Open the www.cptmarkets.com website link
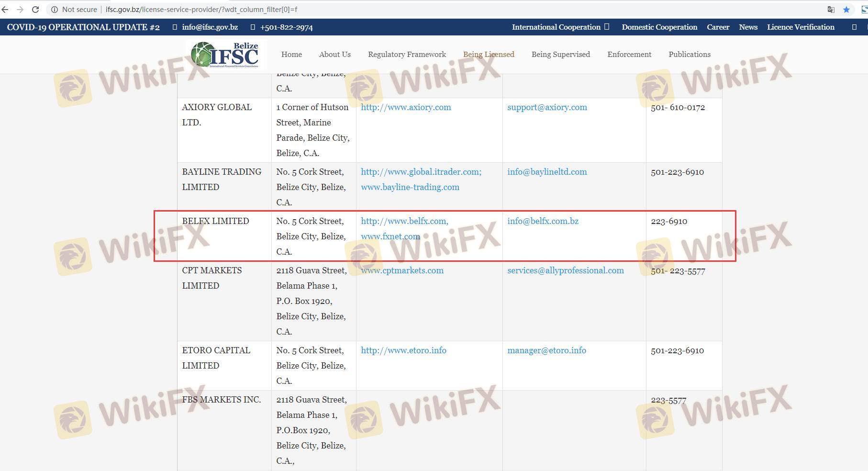Screen dimensions: 868x471 [x=402, y=270]
